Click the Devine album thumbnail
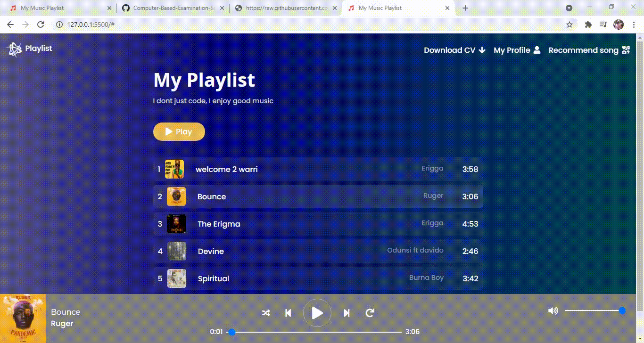Screen dimensions: 644x343 [177, 251]
